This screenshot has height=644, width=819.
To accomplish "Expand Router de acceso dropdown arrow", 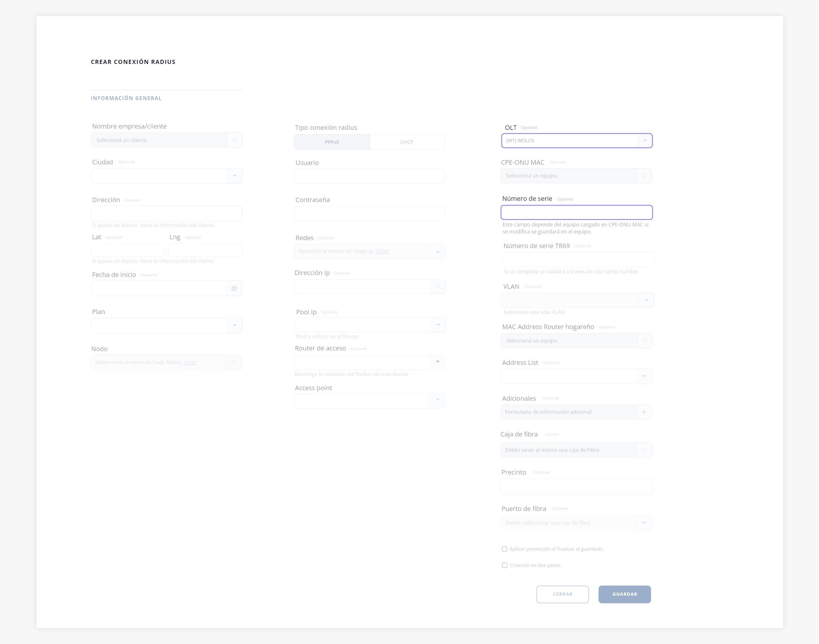I will pos(438,362).
